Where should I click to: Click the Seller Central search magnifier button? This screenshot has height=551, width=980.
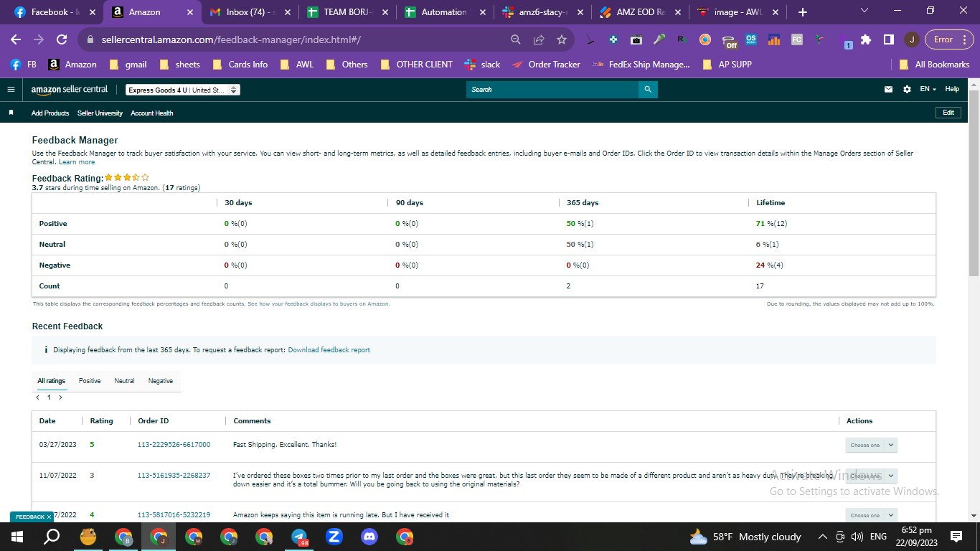point(648,90)
